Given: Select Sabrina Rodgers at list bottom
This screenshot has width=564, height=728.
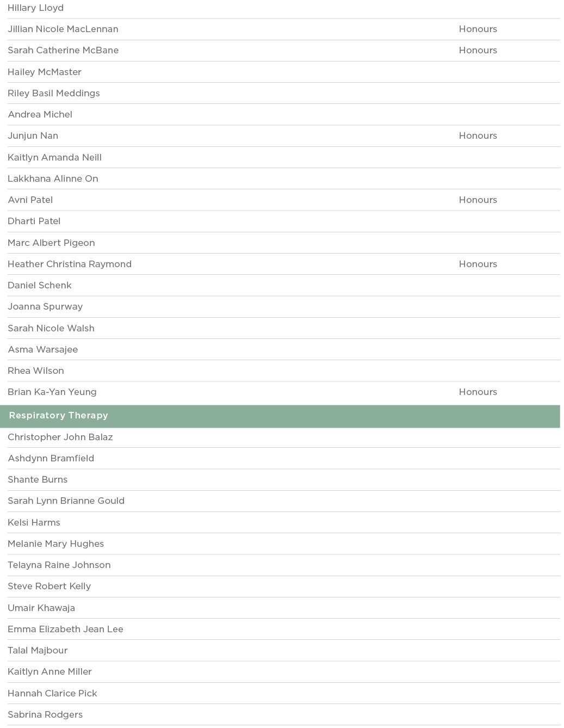Looking at the screenshot, I should (x=45, y=715).
